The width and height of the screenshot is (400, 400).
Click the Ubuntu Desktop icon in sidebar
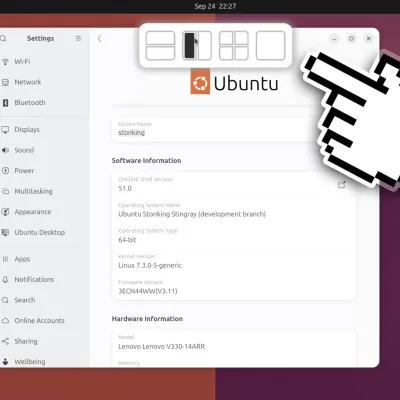click(x=5, y=232)
